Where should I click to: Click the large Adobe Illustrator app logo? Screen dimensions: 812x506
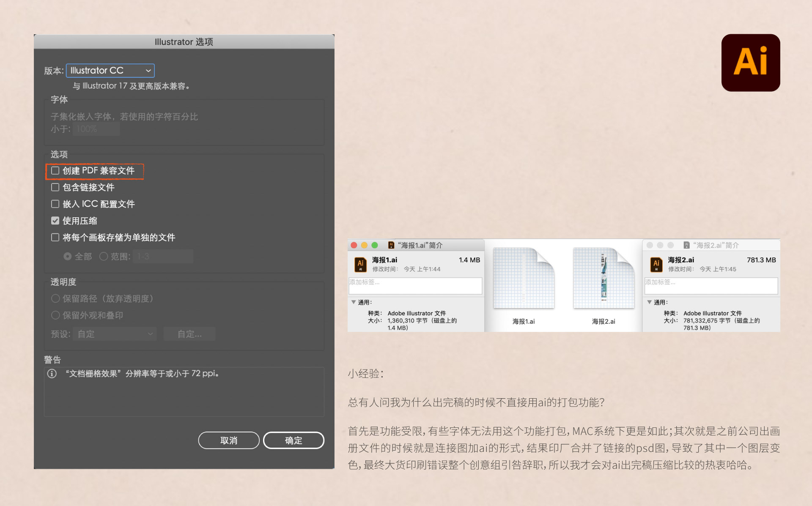pyautogui.click(x=750, y=63)
